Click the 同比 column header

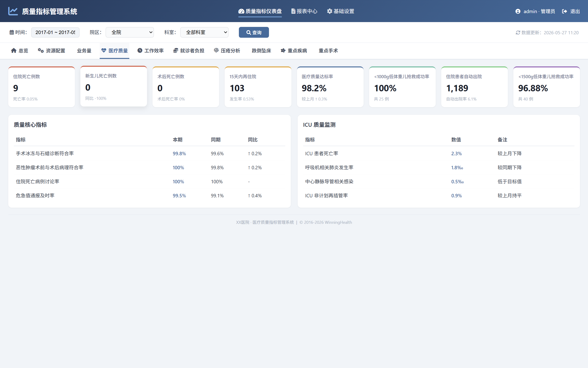(253, 140)
